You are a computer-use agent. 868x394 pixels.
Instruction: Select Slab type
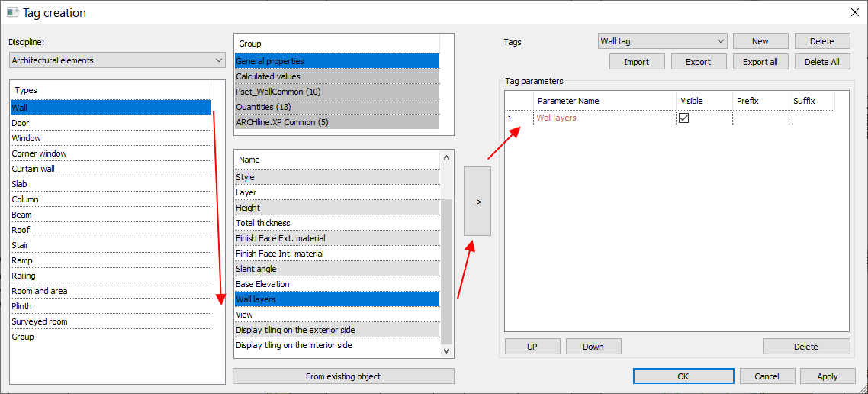(111, 184)
